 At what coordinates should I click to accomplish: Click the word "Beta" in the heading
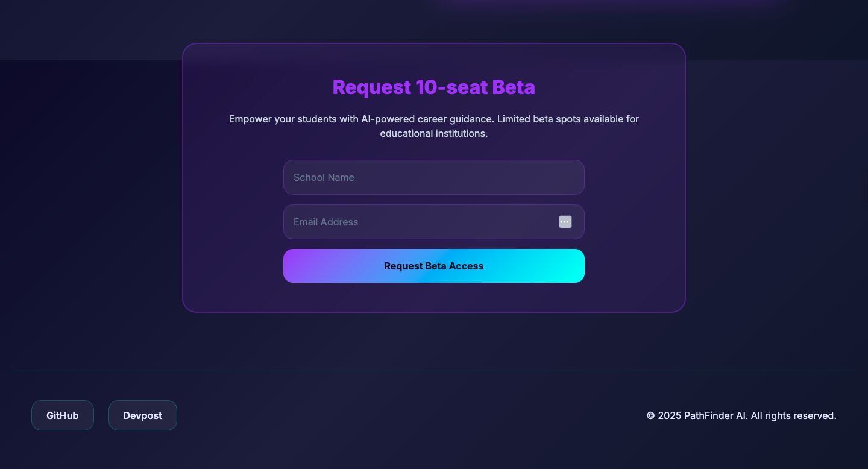point(514,87)
